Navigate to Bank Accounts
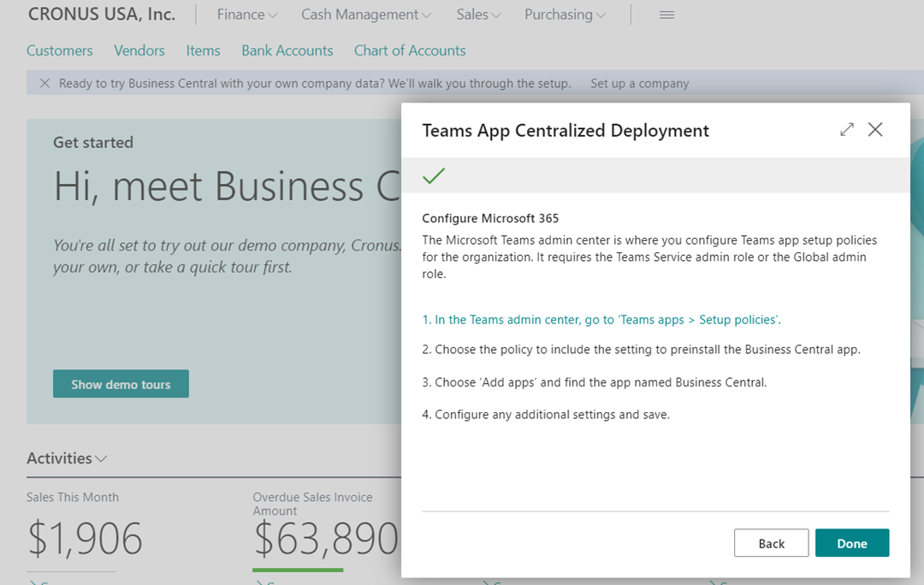Viewport: 924px width, 585px height. (287, 50)
